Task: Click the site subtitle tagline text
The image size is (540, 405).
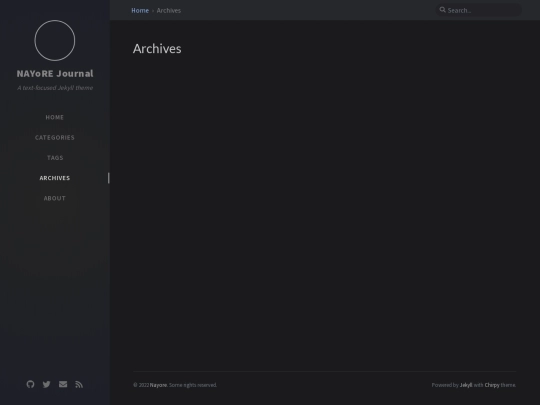Action: pyautogui.click(x=55, y=88)
